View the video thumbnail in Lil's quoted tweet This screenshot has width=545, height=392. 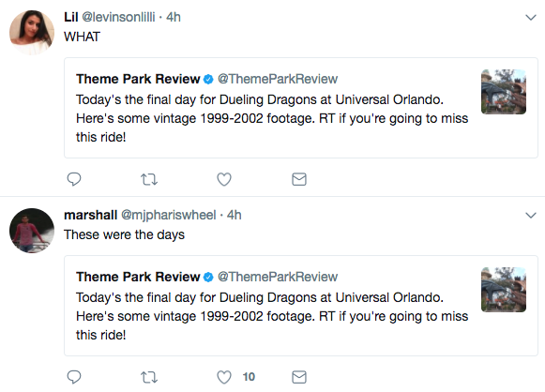[504, 92]
